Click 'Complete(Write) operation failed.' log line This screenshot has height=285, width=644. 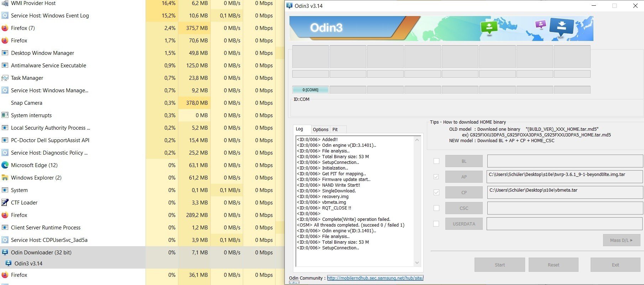344,219
